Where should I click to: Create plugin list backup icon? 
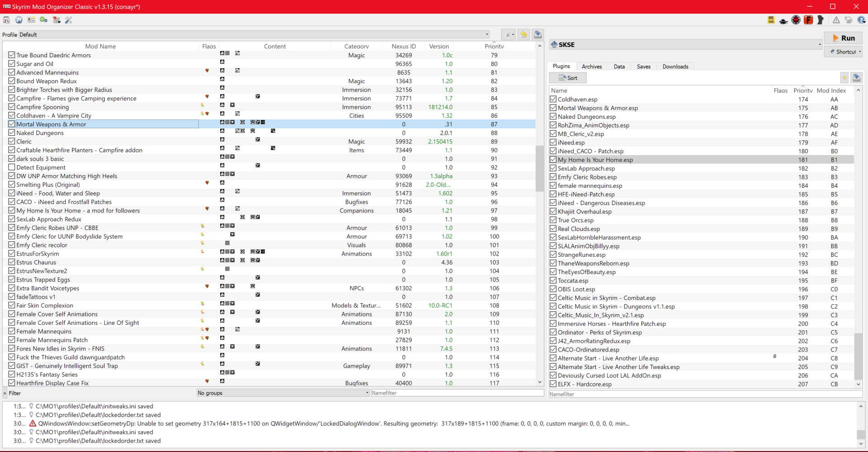856,78
